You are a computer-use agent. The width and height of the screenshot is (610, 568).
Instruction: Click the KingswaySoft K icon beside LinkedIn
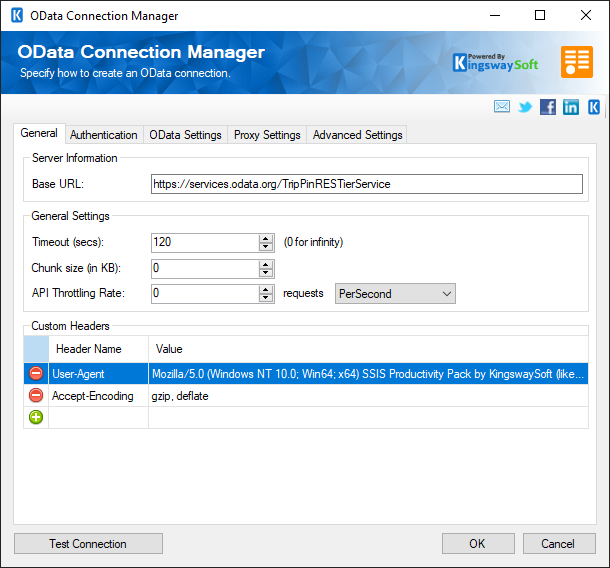(594, 107)
